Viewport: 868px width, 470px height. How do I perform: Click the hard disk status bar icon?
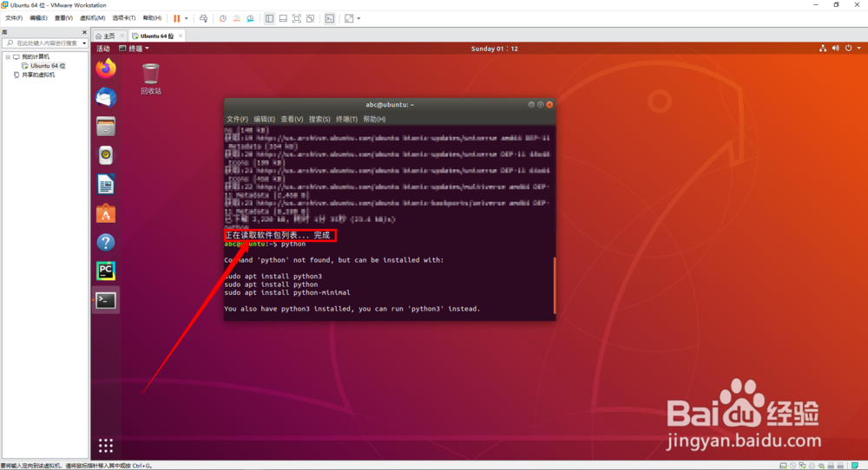[783, 466]
